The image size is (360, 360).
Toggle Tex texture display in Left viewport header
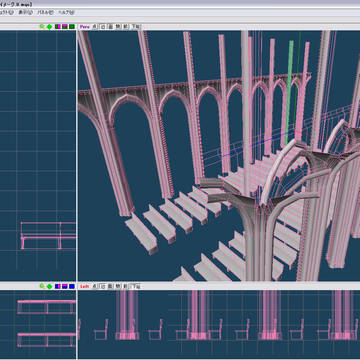[x=136, y=286]
